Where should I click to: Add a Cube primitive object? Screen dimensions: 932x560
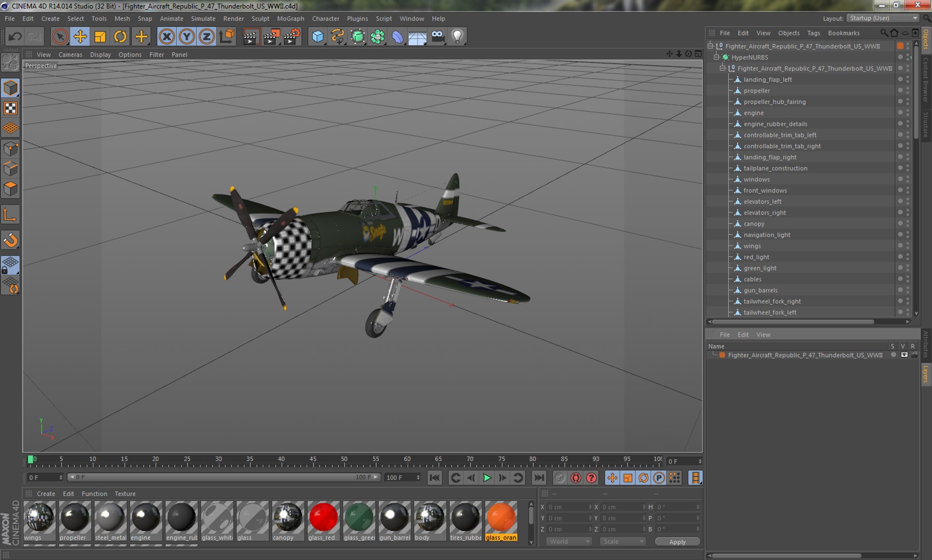point(318,36)
